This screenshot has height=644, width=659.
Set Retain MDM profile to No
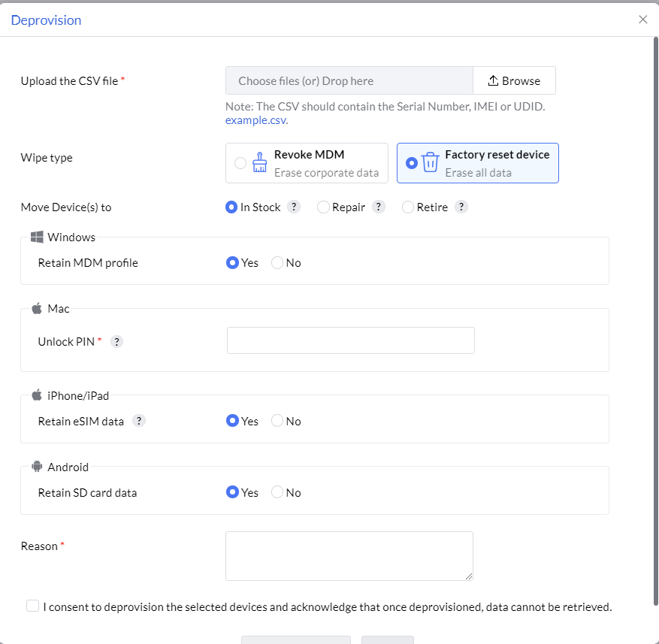277,263
